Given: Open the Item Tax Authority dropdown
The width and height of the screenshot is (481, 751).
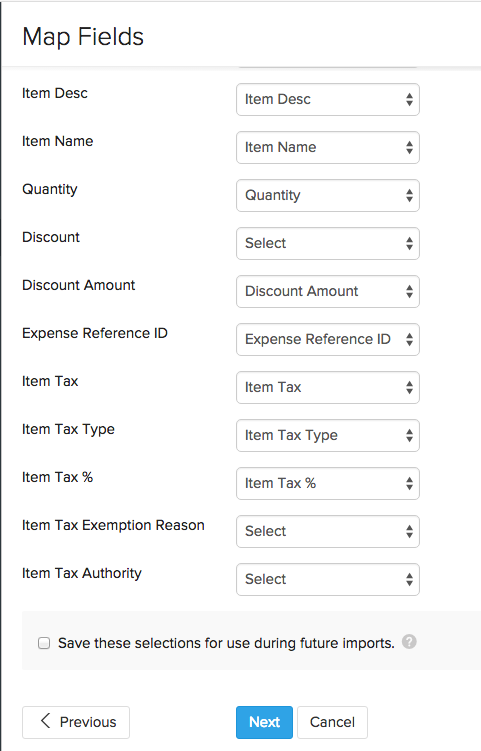Looking at the screenshot, I should point(328,579).
